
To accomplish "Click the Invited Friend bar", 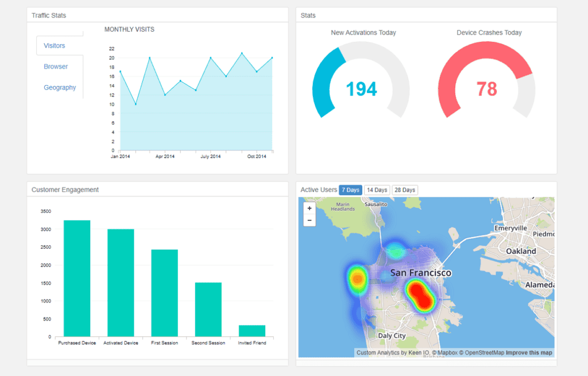I will [252, 331].
